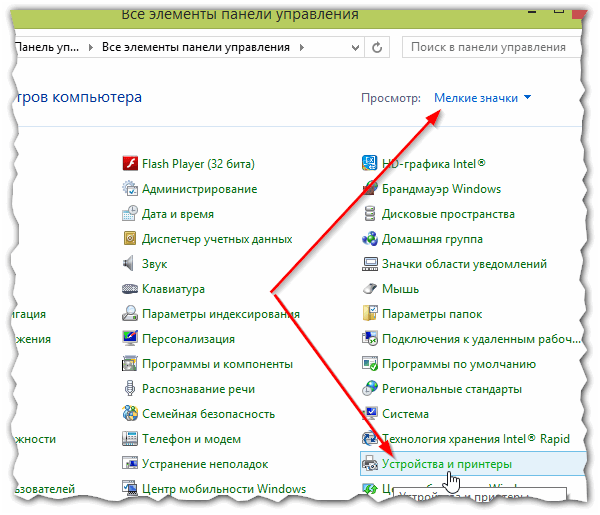Refresh the control panel view
This screenshot has height=515, width=600.
(377, 47)
